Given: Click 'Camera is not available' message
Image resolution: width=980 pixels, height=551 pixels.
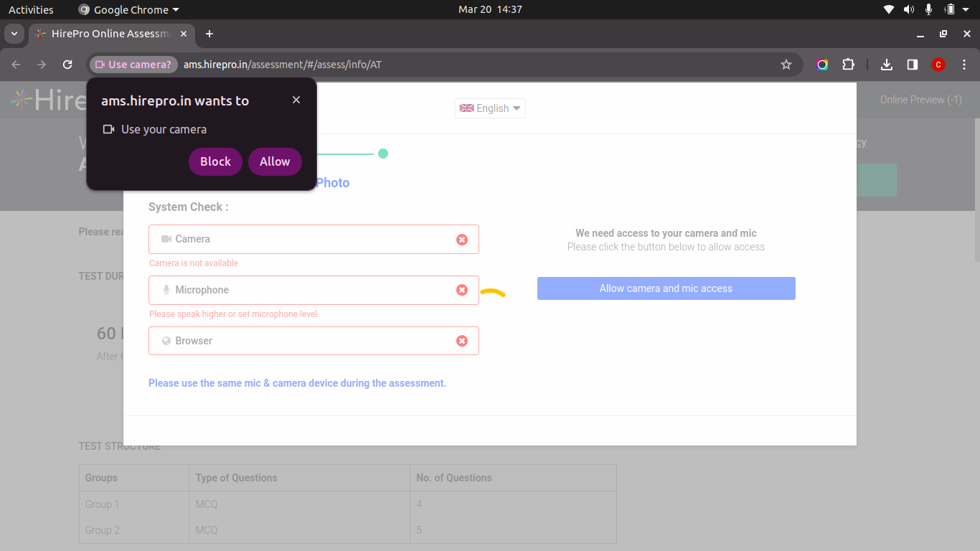Looking at the screenshot, I should tap(194, 263).
